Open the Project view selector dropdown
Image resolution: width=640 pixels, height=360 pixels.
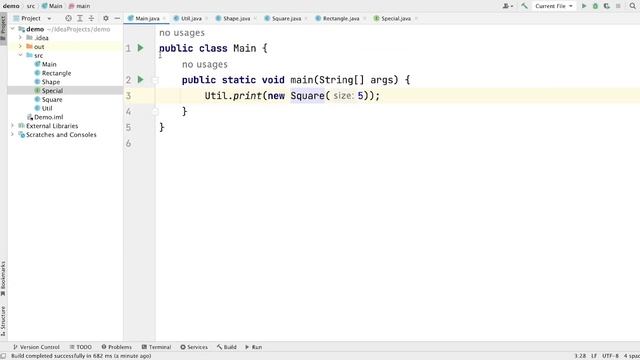[x=32, y=18]
